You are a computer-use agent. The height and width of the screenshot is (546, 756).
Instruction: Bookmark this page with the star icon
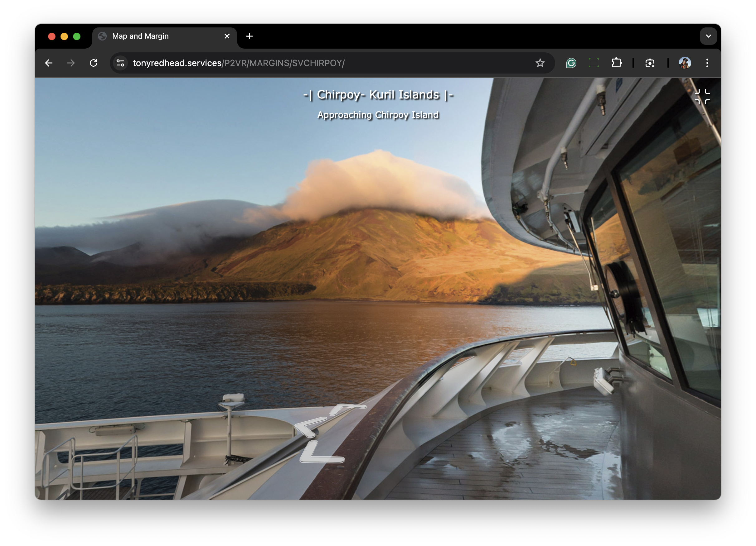(x=540, y=63)
